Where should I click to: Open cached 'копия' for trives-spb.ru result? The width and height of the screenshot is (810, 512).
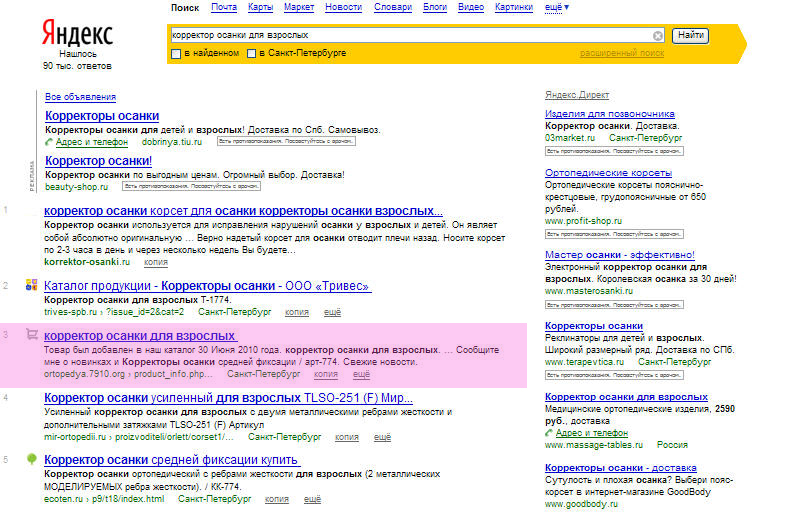pyautogui.click(x=297, y=312)
